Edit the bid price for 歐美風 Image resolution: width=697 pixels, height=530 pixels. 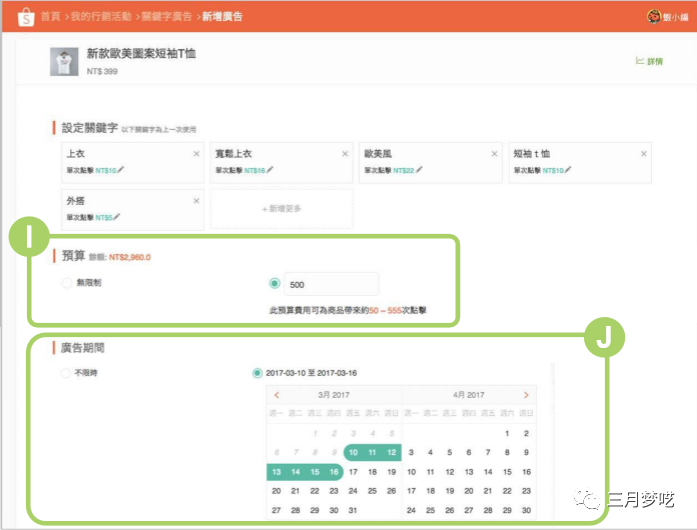[x=420, y=170]
